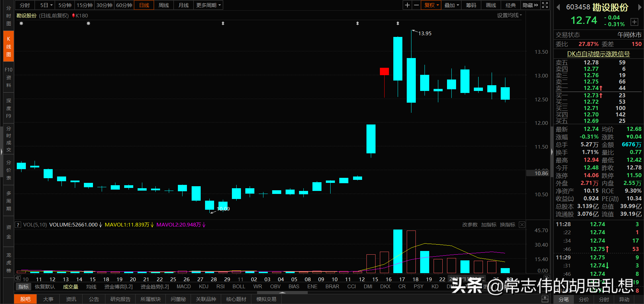Viewport: 644px width, 304px height.
Task: Switch to 30分钟 chart period
Action: 104,5
